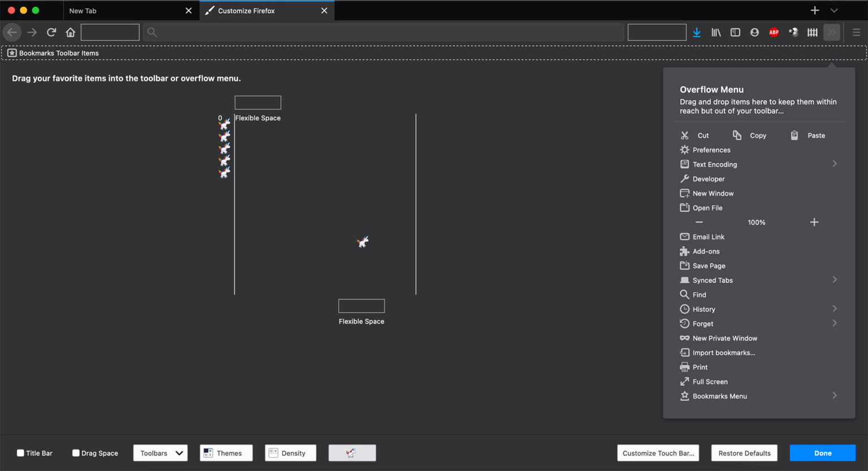Click the Add-ons puzzle piece icon
Viewport: 868px width, 471px height.
point(684,251)
